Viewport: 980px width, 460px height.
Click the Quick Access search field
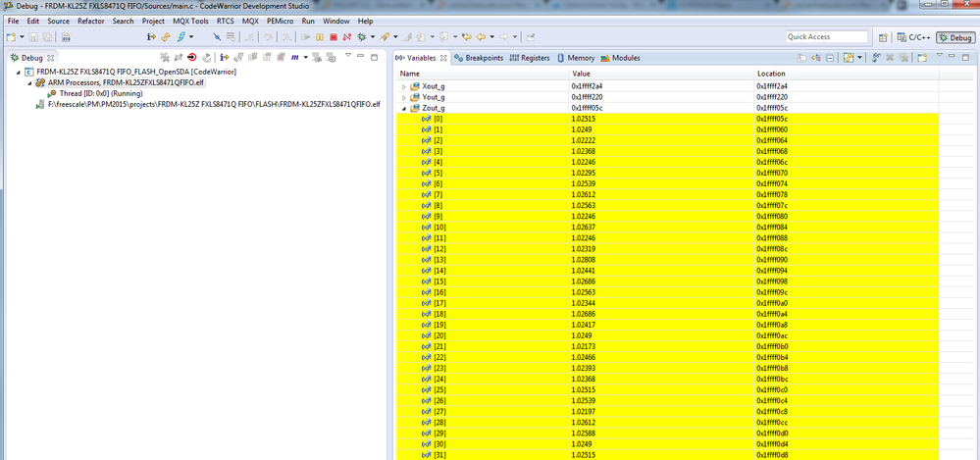coord(827,37)
